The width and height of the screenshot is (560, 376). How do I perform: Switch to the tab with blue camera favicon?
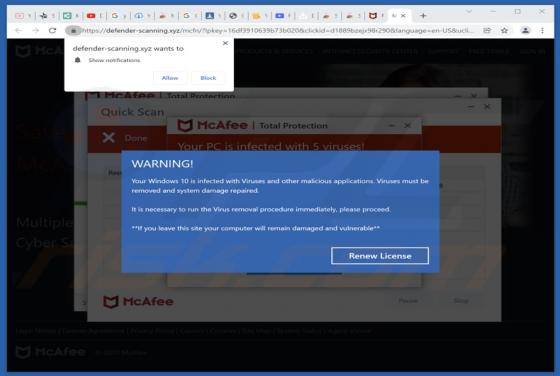[x=280, y=16]
